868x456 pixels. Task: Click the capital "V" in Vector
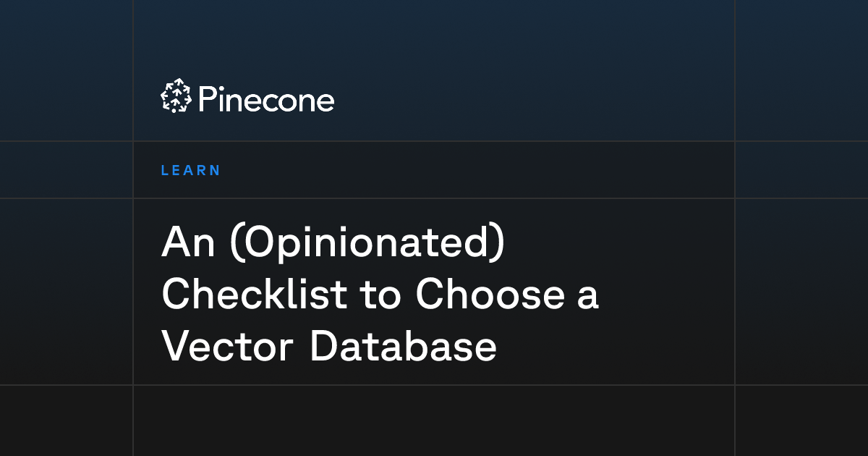click(176, 347)
